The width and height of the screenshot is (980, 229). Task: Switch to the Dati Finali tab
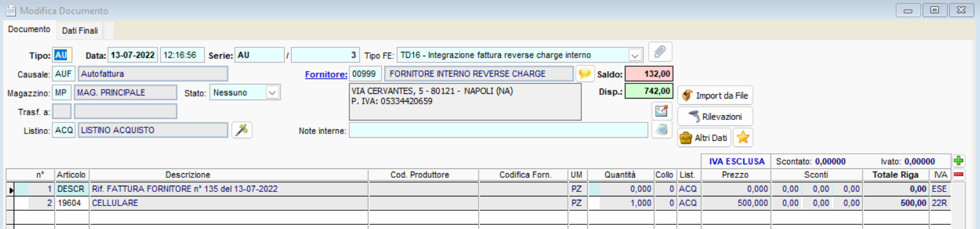80,31
